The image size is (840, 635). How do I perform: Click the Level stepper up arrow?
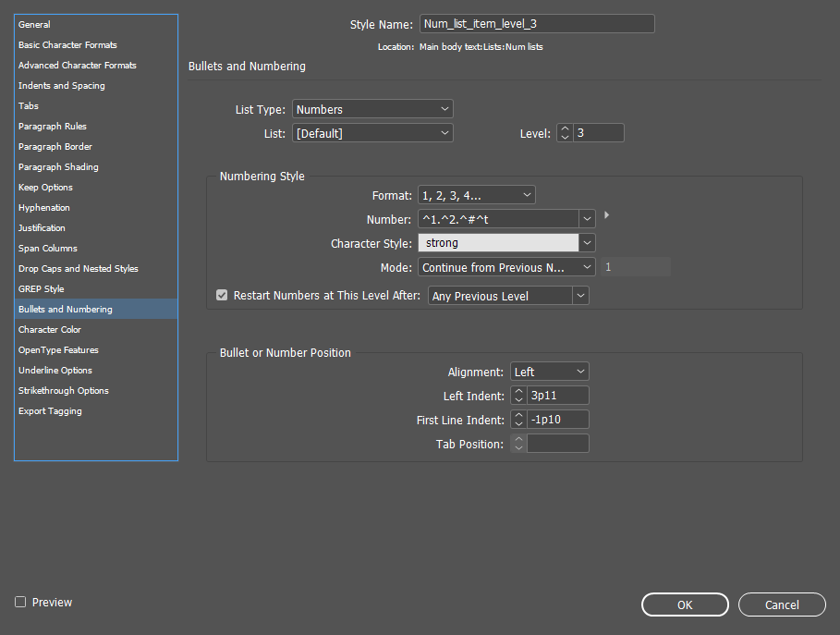coord(565,128)
